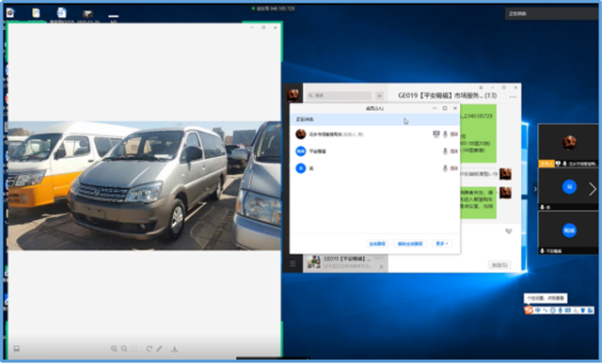Open the 更多 dropdown in member list
The image size is (602, 364).
coord(442,244)
